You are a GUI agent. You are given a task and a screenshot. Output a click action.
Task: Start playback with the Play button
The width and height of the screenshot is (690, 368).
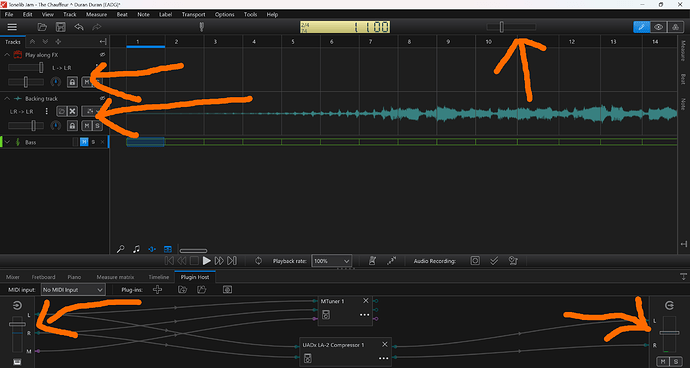coord(207,261)
